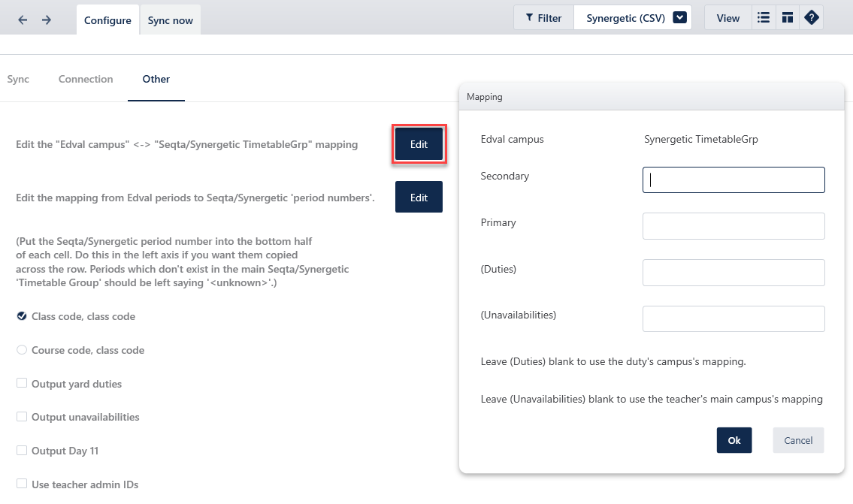This screenshot has width=853, height=504.
Task: Go forward with the right arrow
Action: [x=47, y=20]
